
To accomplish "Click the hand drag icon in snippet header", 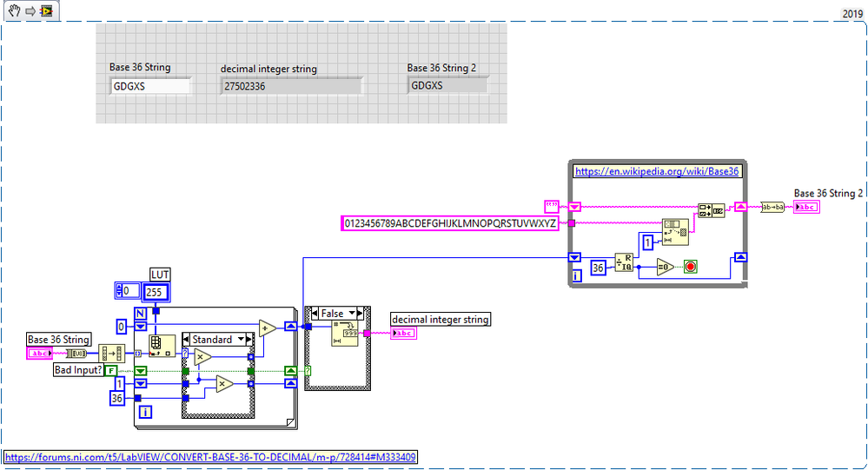I will pos(15,10).
